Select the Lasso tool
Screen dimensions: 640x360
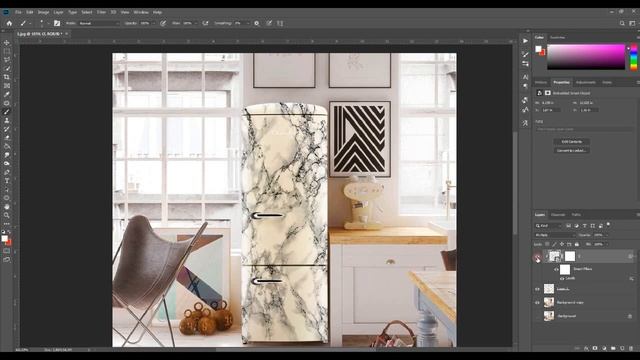coord(7,60)
